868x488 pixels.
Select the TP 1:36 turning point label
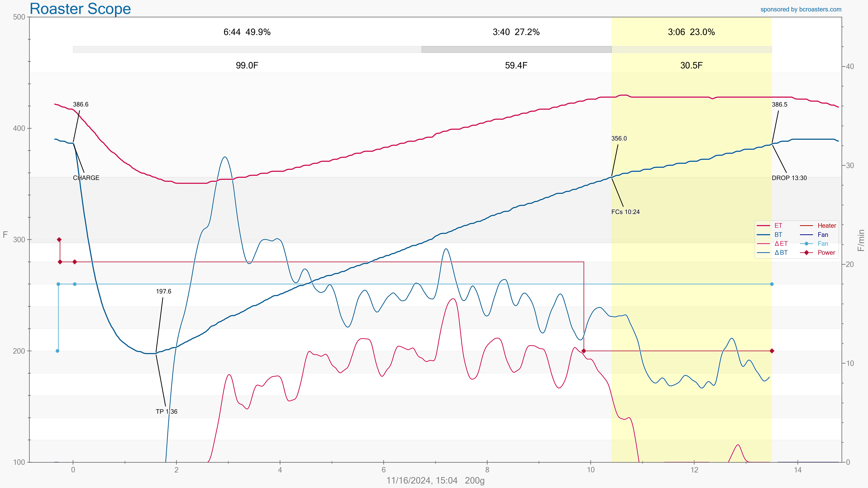tap(166, 411)
